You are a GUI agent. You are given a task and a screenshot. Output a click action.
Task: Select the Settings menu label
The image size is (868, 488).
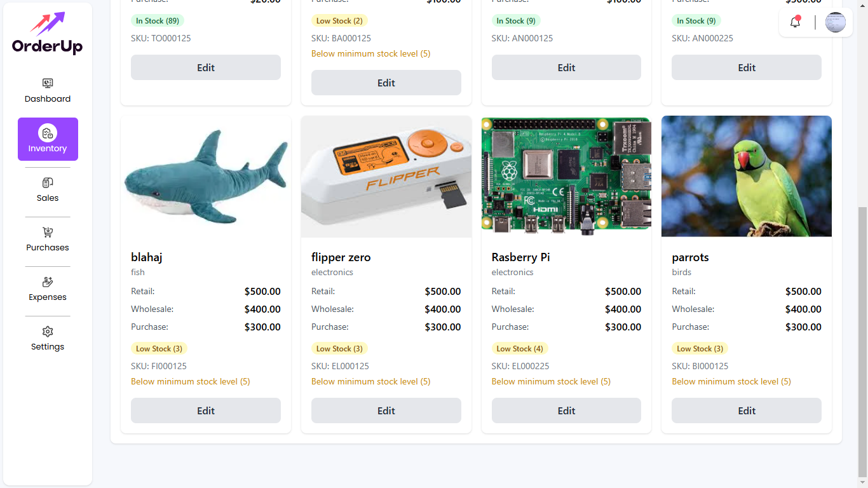click(48, 346)
